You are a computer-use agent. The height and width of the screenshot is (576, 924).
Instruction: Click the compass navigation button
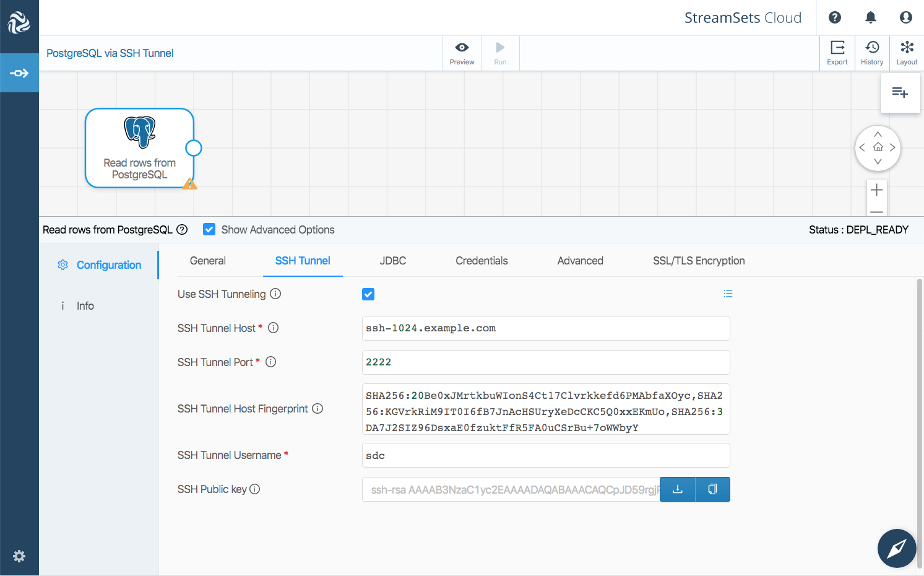[x=897, y=548]
